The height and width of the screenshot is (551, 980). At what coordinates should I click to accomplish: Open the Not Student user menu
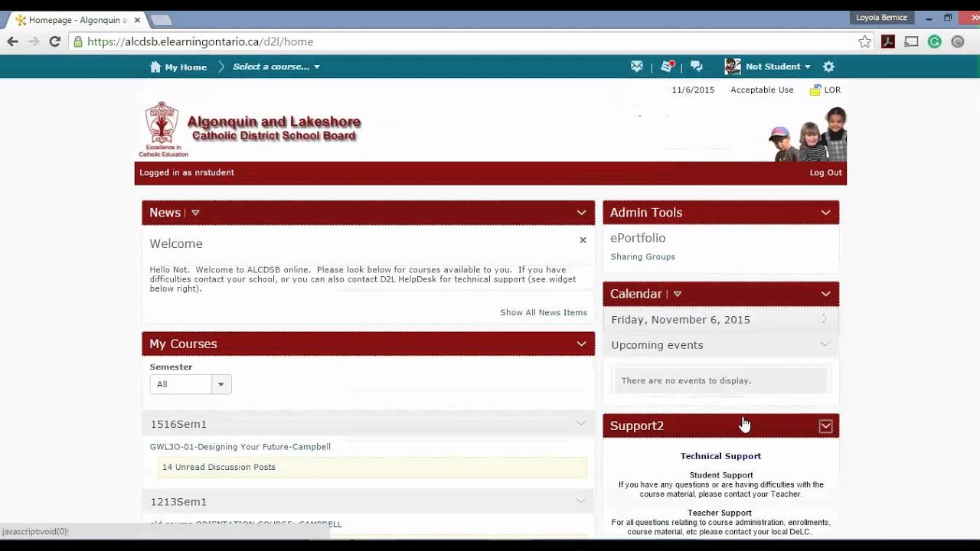(778, 67)
